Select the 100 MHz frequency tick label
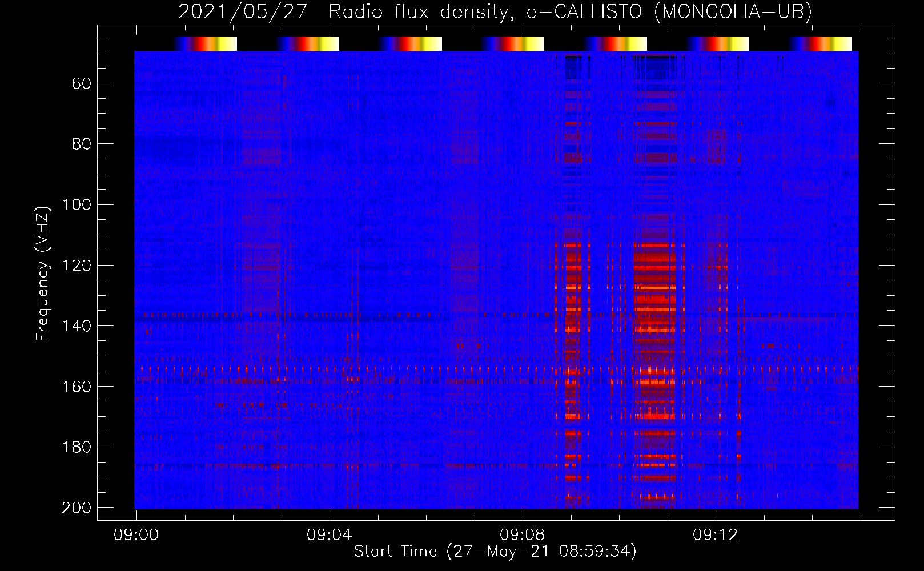This screenshot has height=571, width=924. coord(77,204)
